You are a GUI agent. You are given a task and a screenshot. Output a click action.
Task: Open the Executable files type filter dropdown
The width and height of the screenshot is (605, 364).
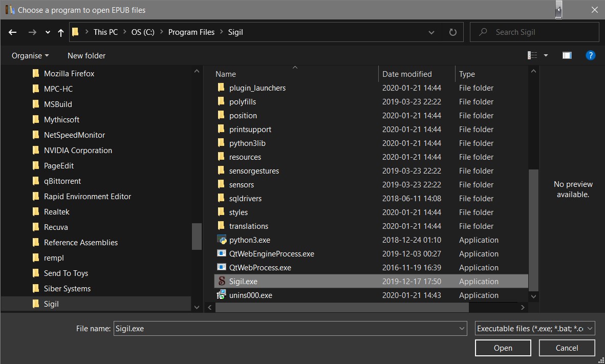[535, 329]
